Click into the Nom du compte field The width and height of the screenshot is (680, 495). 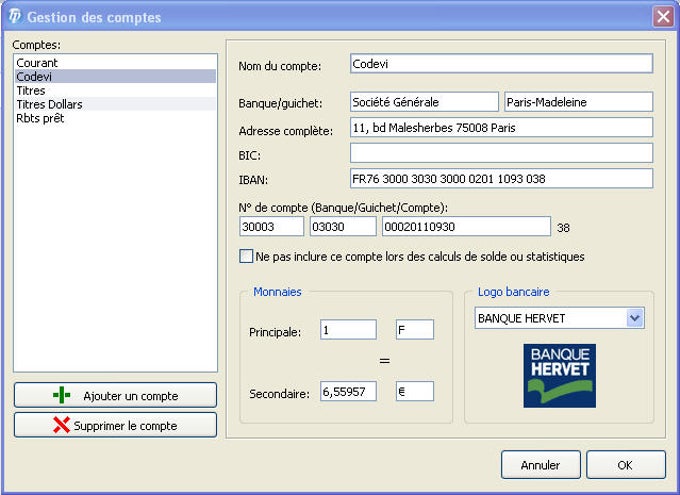click(x=501, y=64)
